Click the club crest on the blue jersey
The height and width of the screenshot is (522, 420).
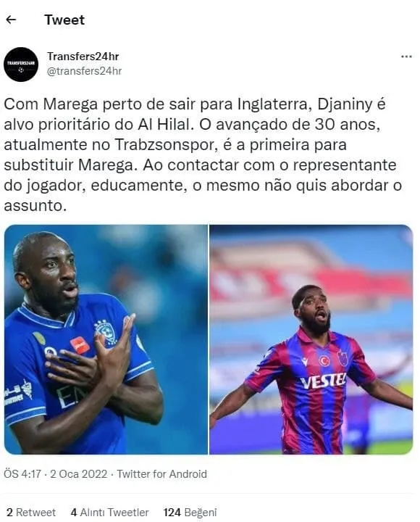point(102,329)
